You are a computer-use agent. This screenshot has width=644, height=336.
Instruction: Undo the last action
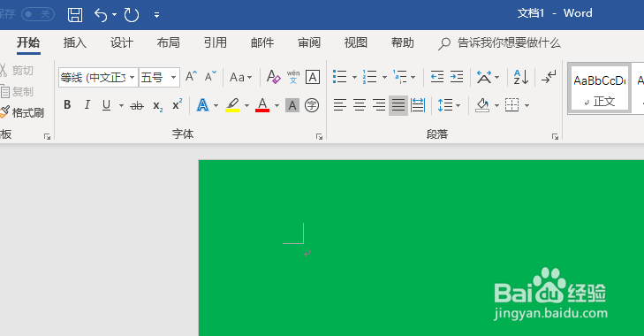pyautogui.click(x=101, y=15)
